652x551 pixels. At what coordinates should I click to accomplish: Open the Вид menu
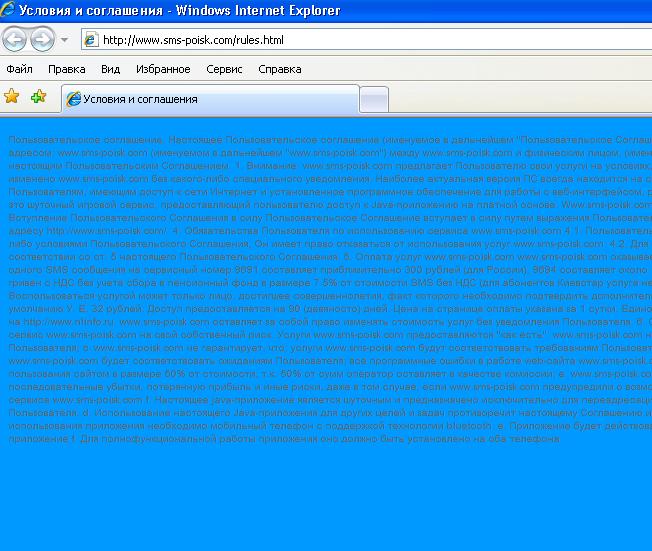[111, 69]
